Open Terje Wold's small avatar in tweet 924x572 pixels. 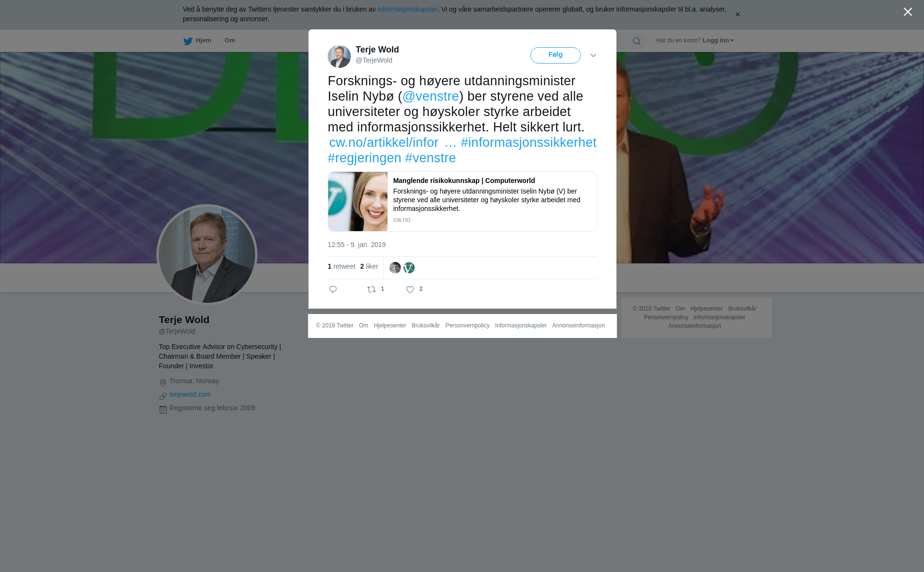339,56
